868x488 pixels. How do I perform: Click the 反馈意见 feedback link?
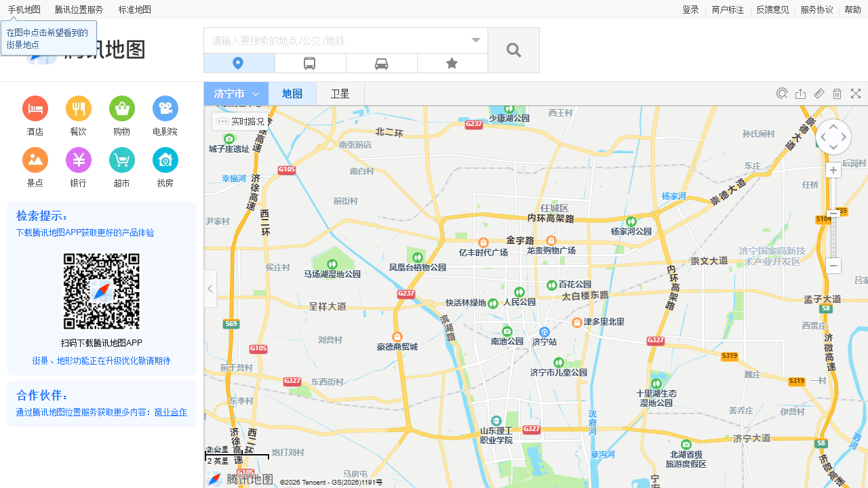[772, 9]
